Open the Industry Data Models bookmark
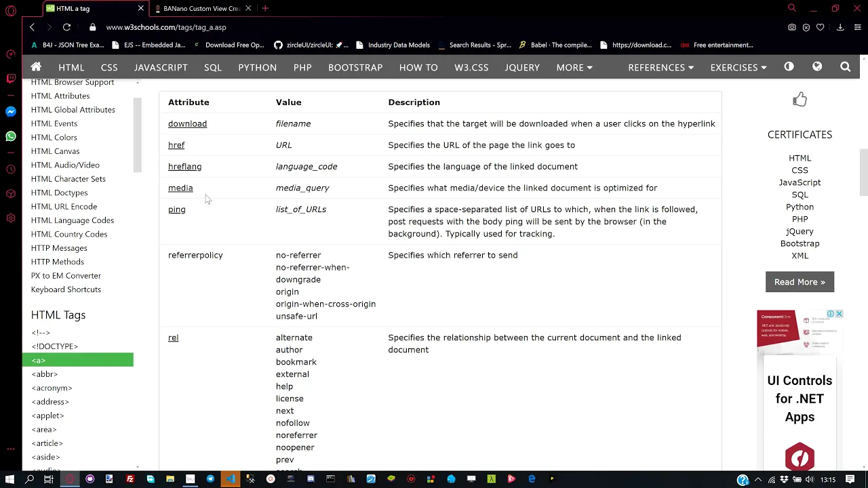 coord(393,45)
